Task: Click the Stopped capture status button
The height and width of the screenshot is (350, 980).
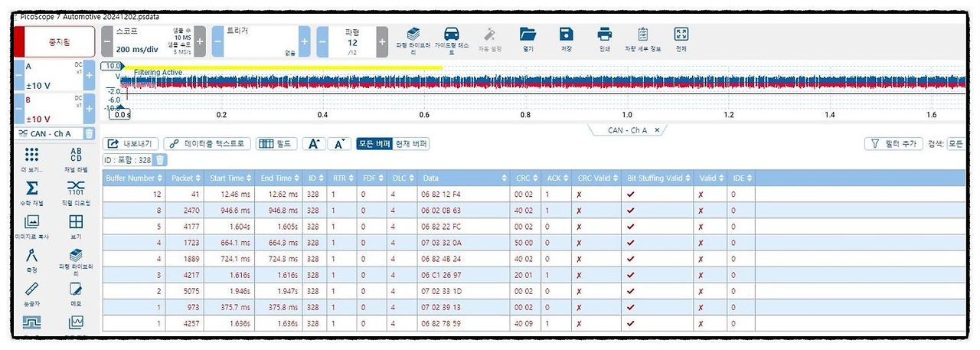Action: [55, 41]
